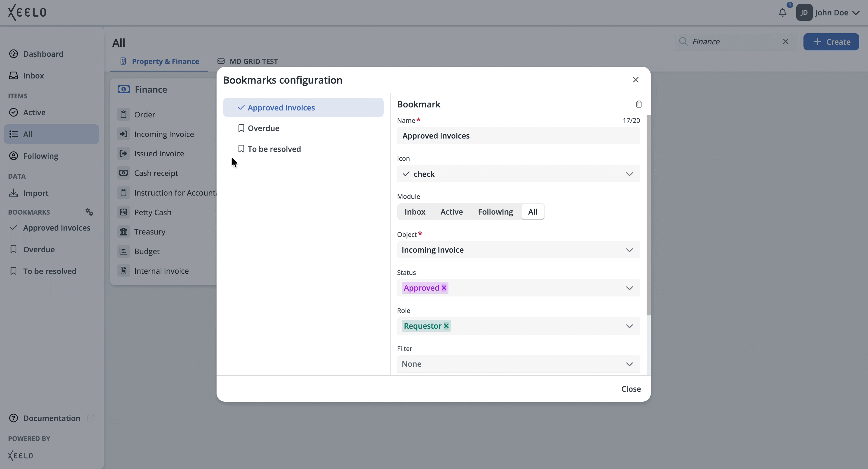868x469 pixels.
Task: Close the Bookmarks configuration dialog with X
Action: (635, 80)
